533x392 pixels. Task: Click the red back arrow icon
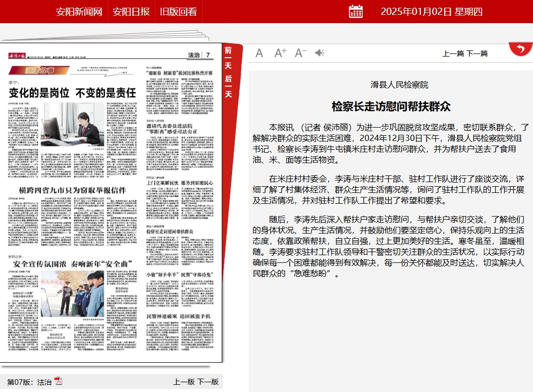coord(521,49)
